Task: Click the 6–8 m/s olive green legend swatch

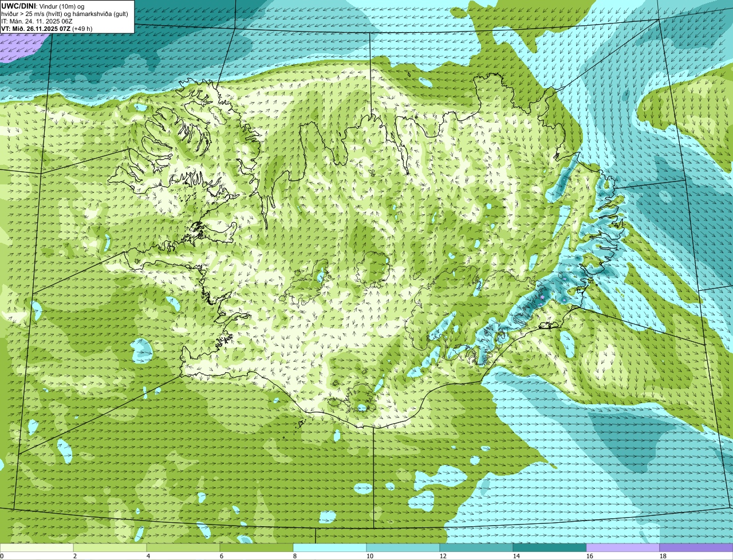Action: tap(257, 548)
